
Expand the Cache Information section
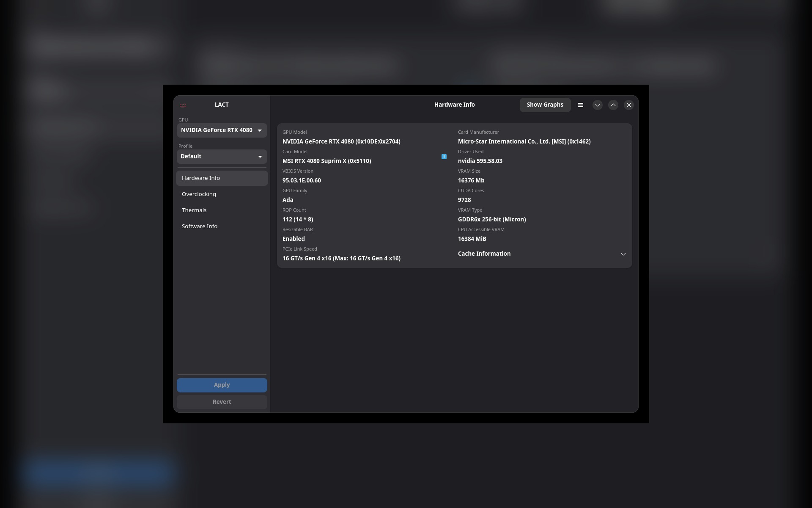542,254
